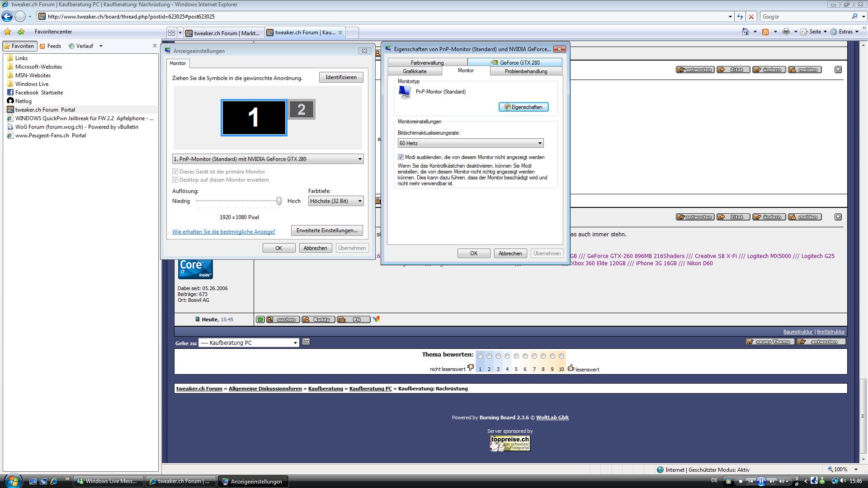Image resolution: width=868 pixels, height=488 pixels.
Task: Expand the address bar history dropdown arrow
Action: coord(730,17)
